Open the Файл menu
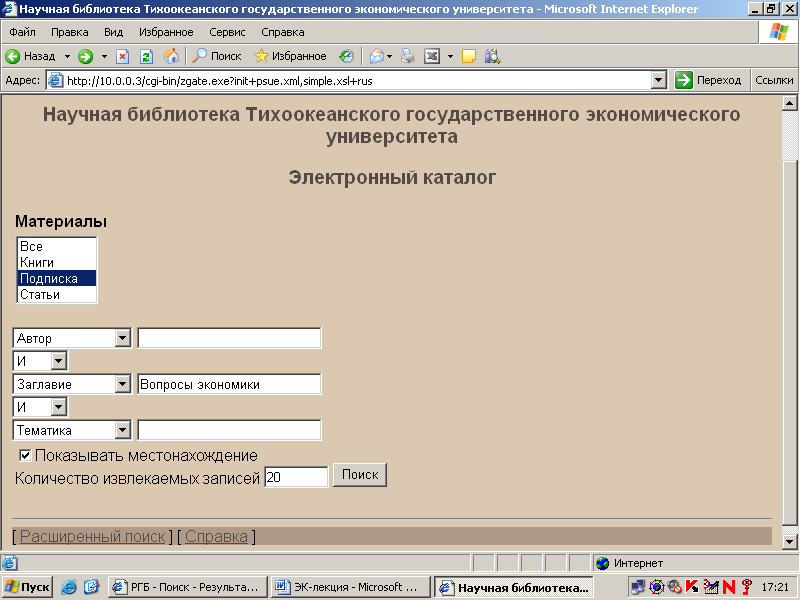This screenshot has height=600, width=800. pyautogui.click(x=22, y=32)
